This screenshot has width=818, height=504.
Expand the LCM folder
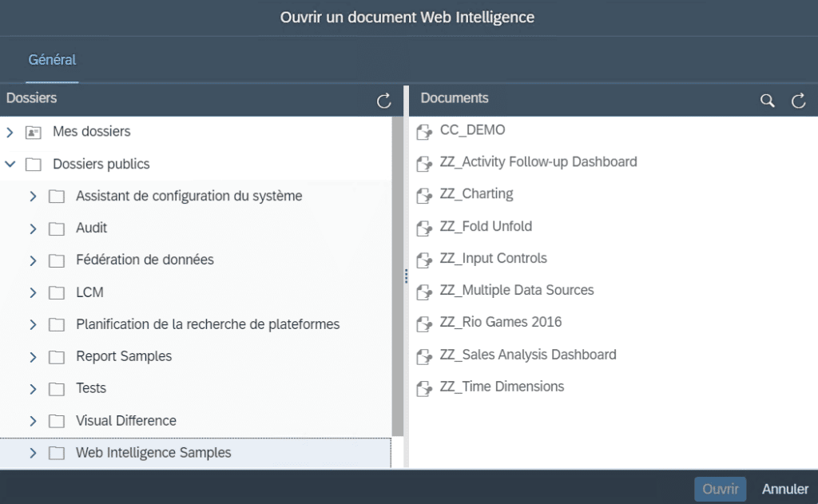(x=33, y=292)
